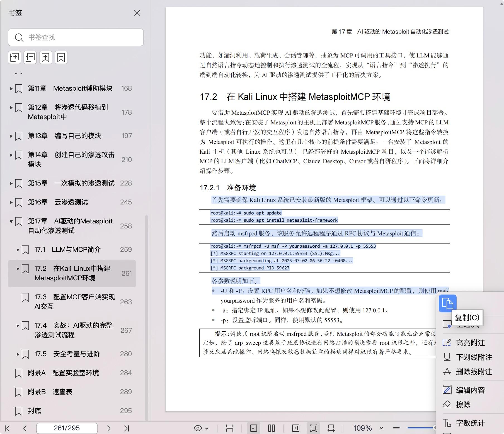
Task: Expand 第14章 创建自己的渗透攻击模块 arrow
Action: click(11, 155)
